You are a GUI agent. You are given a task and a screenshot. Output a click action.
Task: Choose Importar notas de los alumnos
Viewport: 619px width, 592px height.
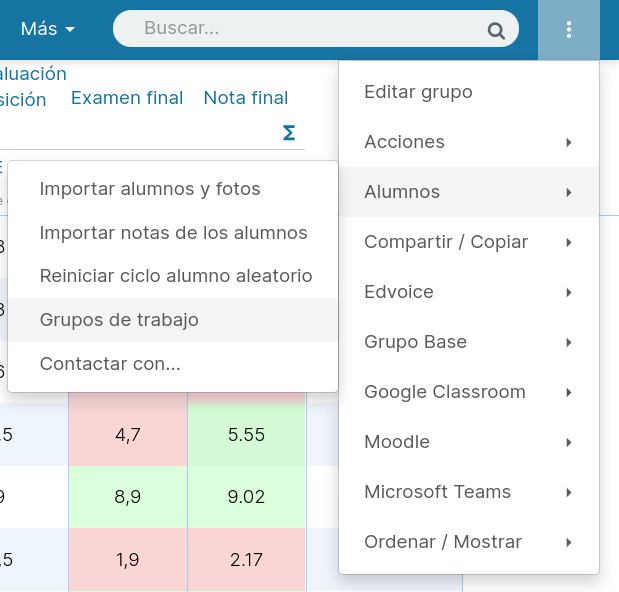tap(173, 232)
